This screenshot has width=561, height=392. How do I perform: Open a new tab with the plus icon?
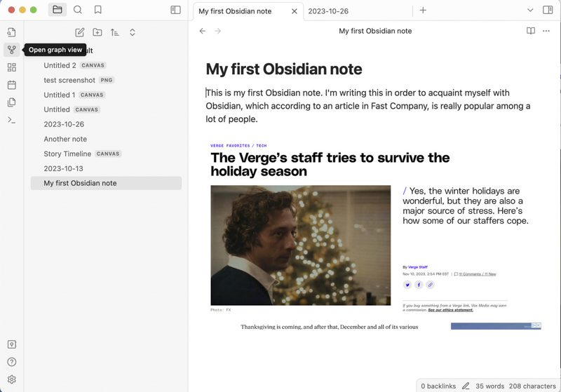click(x=423, y=10)
